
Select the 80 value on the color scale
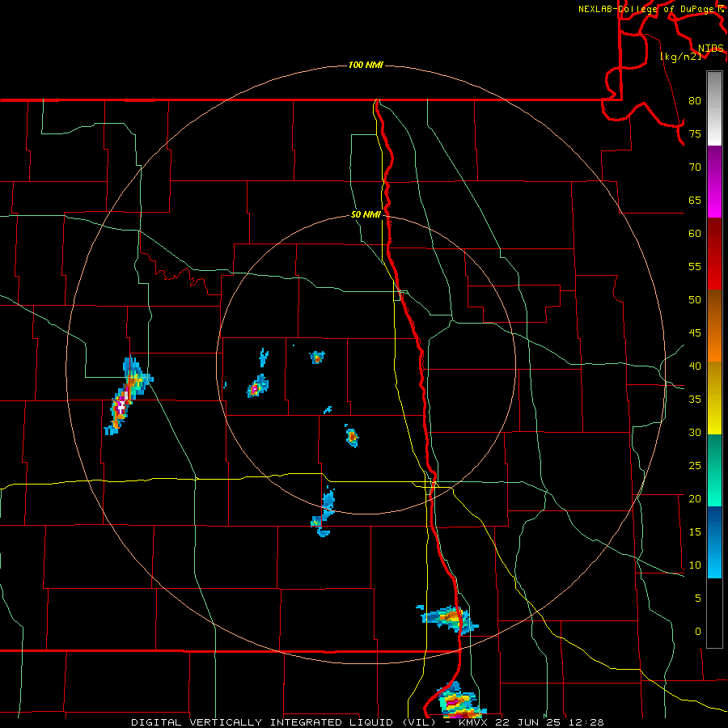point(695,101)
